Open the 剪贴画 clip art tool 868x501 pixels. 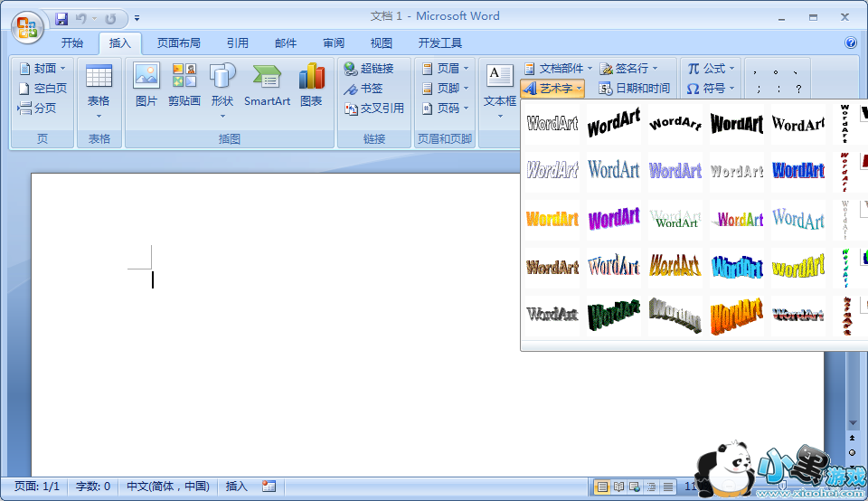tap(184, 85)
